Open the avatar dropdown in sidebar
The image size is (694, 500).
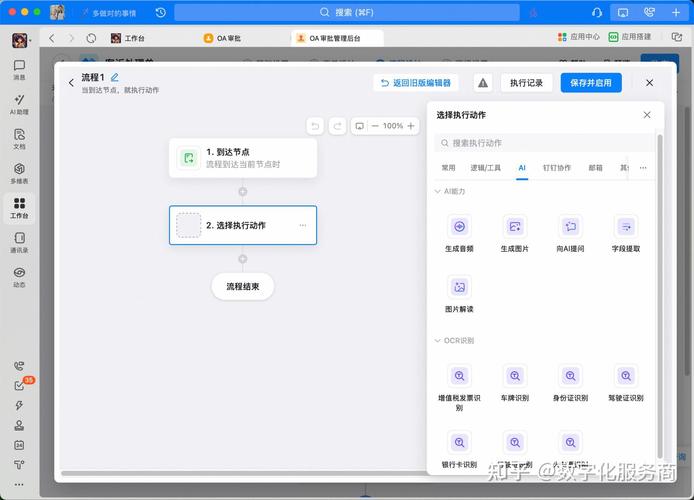click(20, 40)
